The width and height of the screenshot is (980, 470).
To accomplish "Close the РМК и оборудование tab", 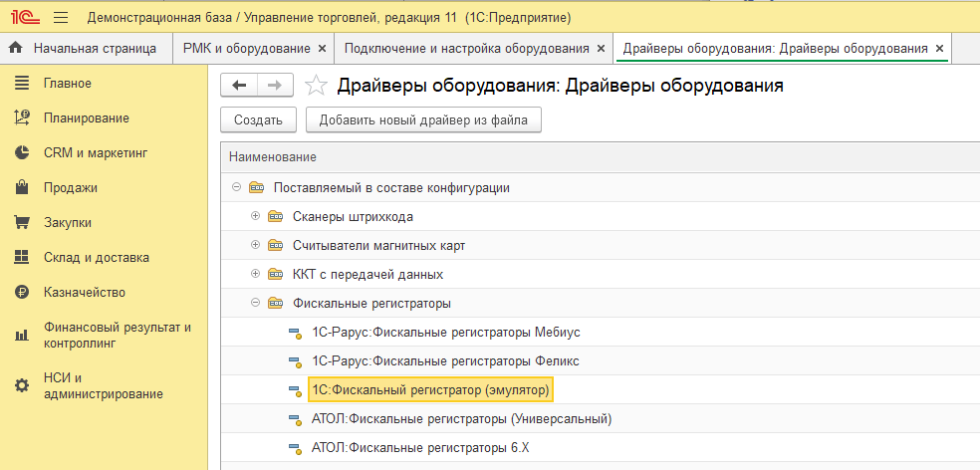I will coord(322,48).
